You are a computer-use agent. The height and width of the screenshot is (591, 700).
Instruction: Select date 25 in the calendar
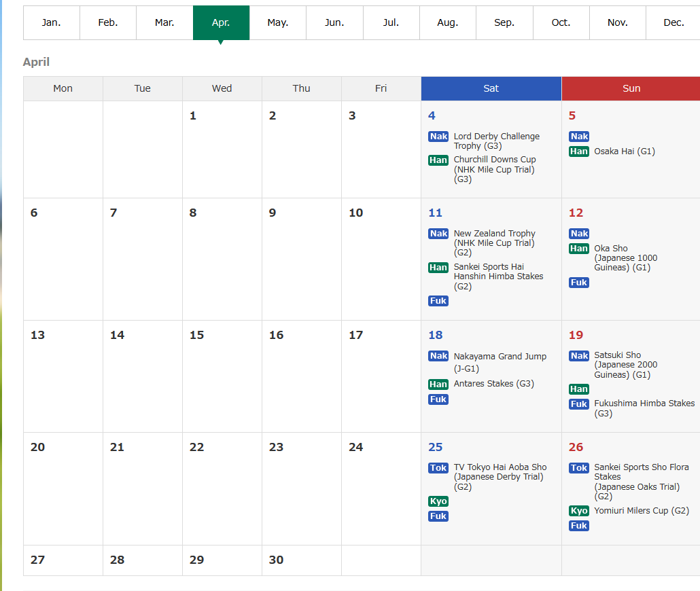click(x=435, y=447)
